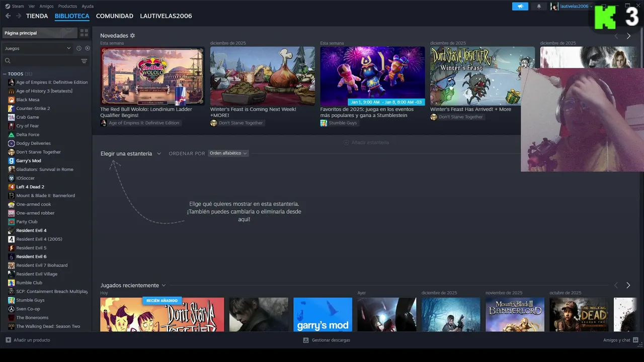This screenshot has width=644, height=362.
Task: Open the Amigos menu
Action: point(46,6)
